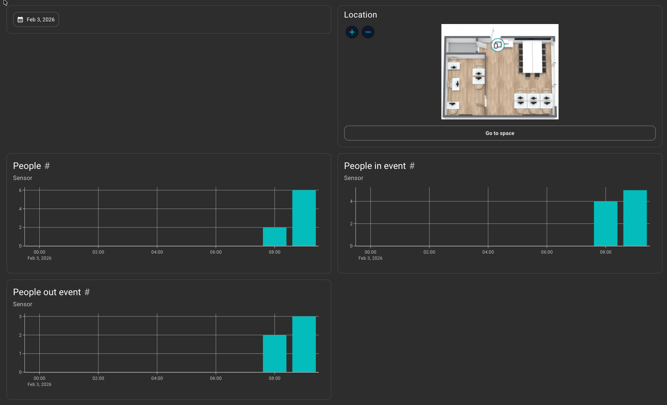
Task: Select the shorter bar in People chart
Action: coord(275,237)
